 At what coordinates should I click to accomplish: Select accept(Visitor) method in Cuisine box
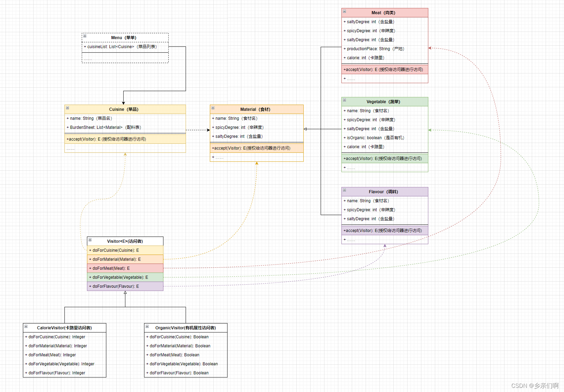(125, 139)
